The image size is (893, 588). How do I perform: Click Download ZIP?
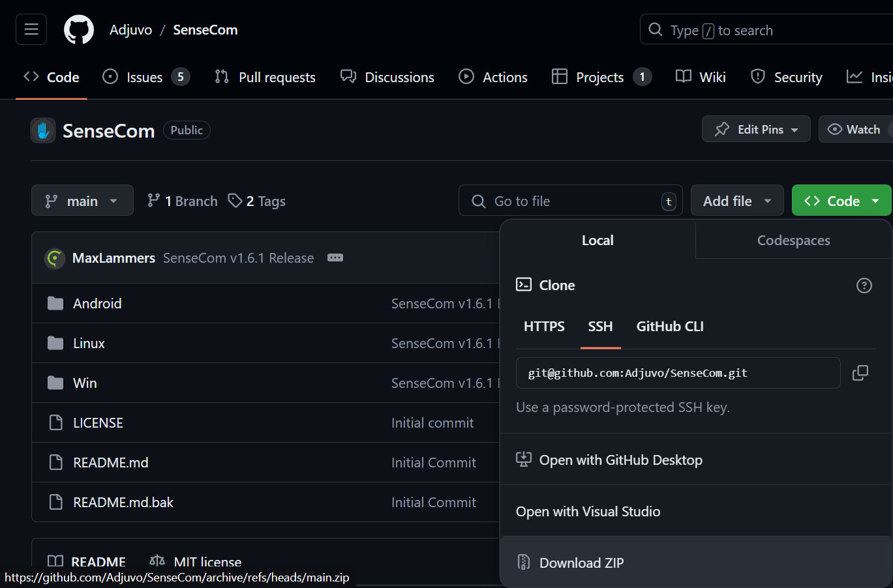[x=580, y=562]
